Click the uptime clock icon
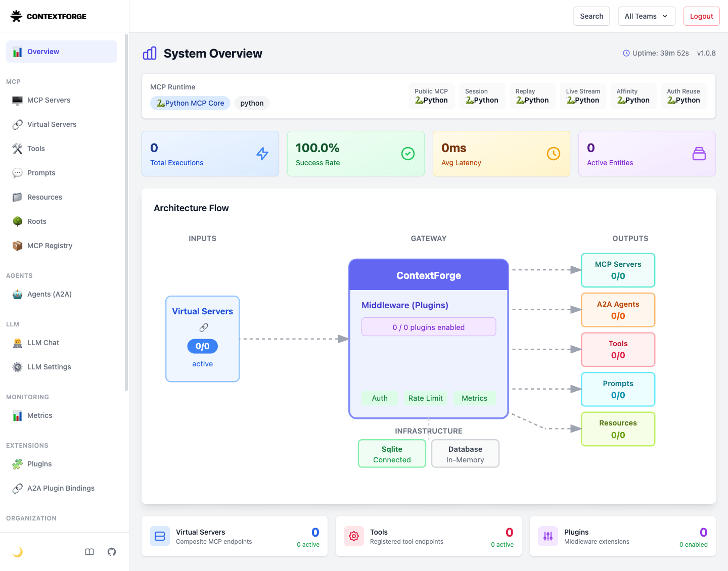The image size is (728, 571). click(626, 53)
